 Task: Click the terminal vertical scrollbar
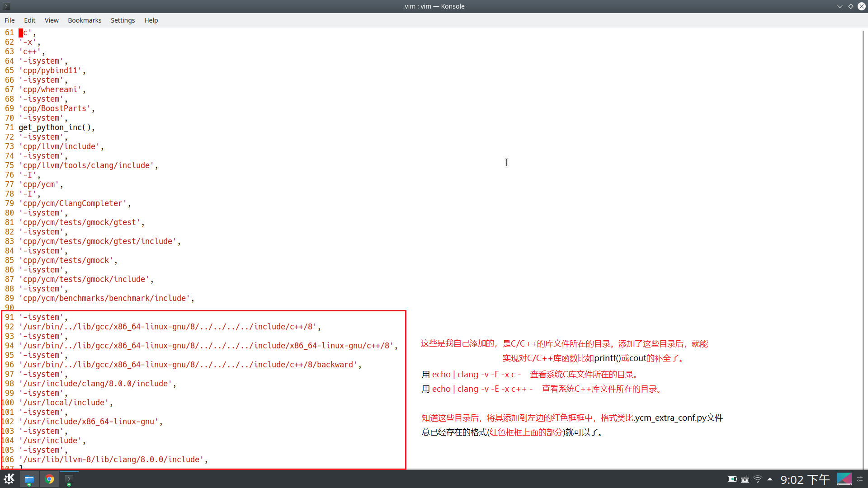coord(863,249)
